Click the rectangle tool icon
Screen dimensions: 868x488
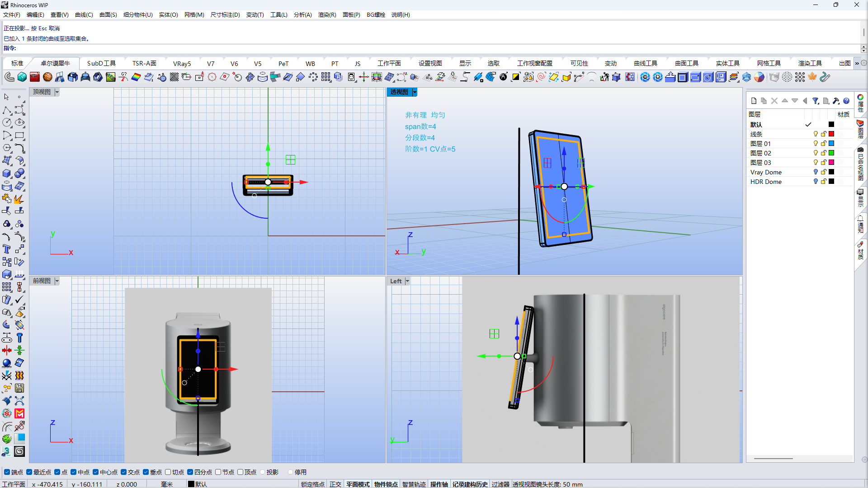pyautogui.click(x=19, y=136)
